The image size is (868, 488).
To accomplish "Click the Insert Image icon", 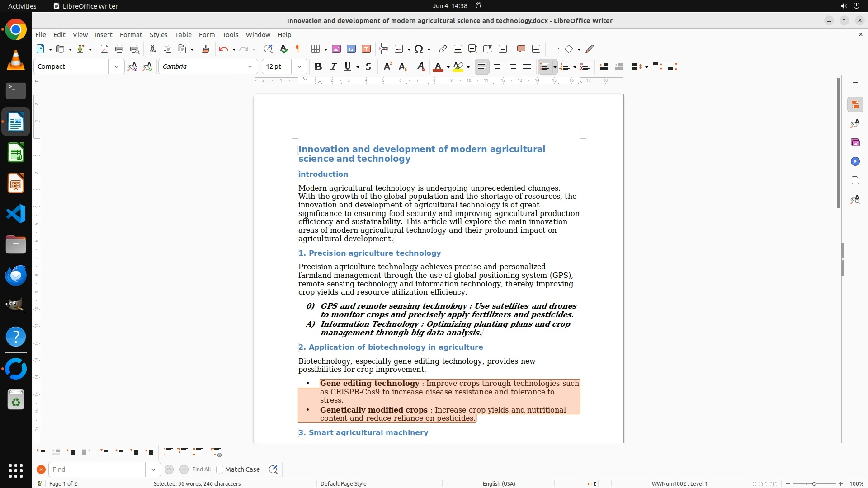I will pos(336,49).
